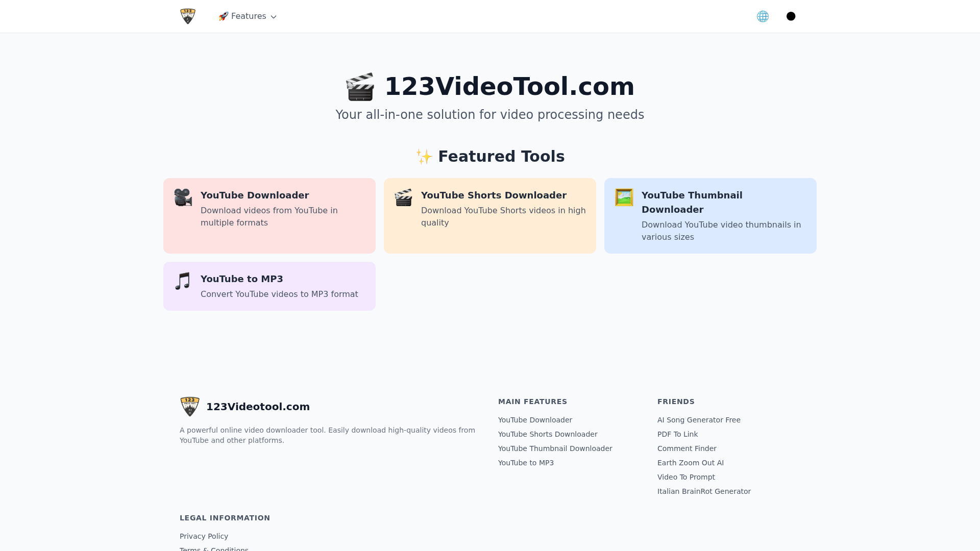
Task: Expand the Features dropdown chevron
Action: click(x=274, y=17)
